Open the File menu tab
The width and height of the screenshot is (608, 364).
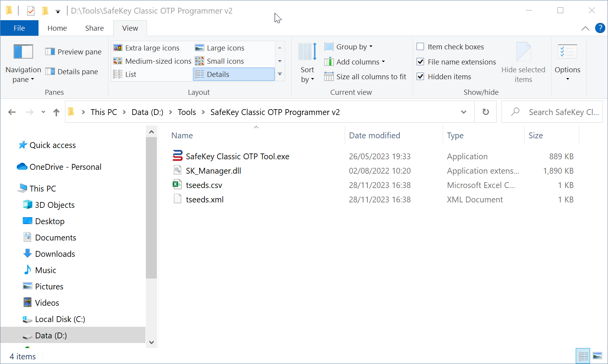[x=19, y=28]
